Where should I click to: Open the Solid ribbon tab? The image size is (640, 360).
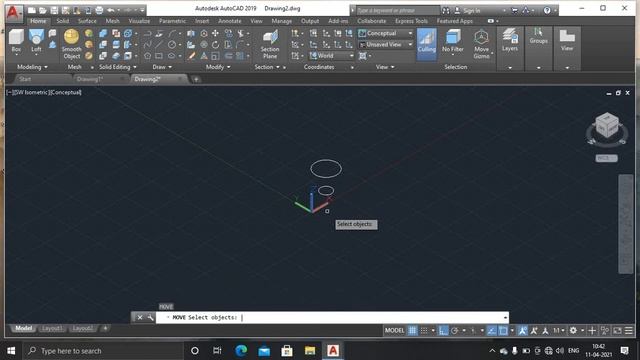pos(62,21)
